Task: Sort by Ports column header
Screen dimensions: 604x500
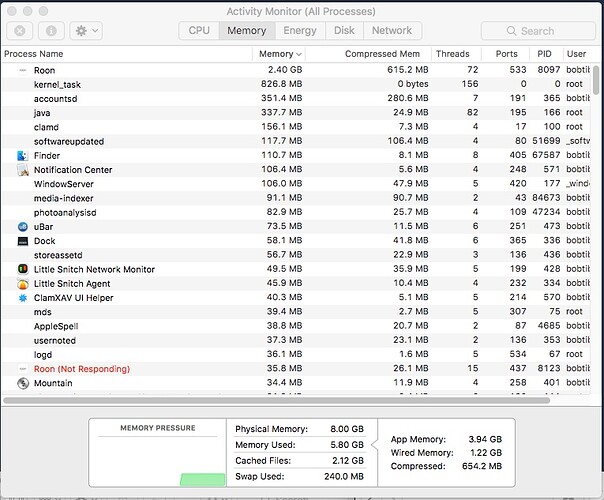Action: click(507, 54)
